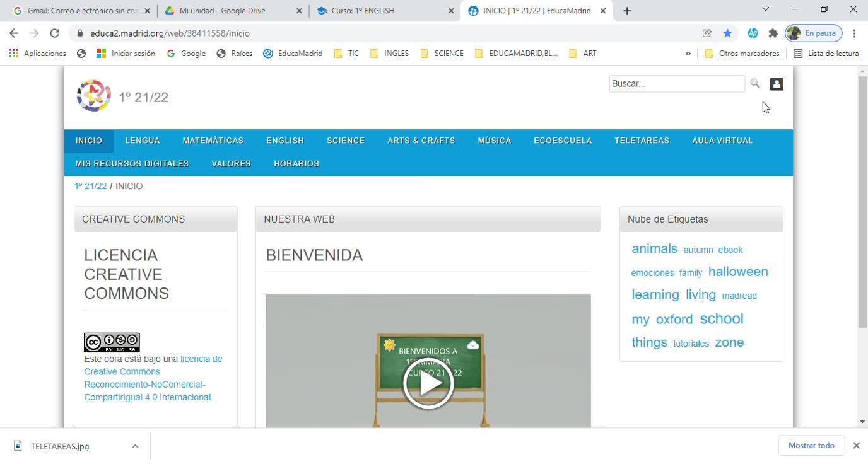Open the ECOESCUELA menu item
Screen dimensions: 868x464
563,141
